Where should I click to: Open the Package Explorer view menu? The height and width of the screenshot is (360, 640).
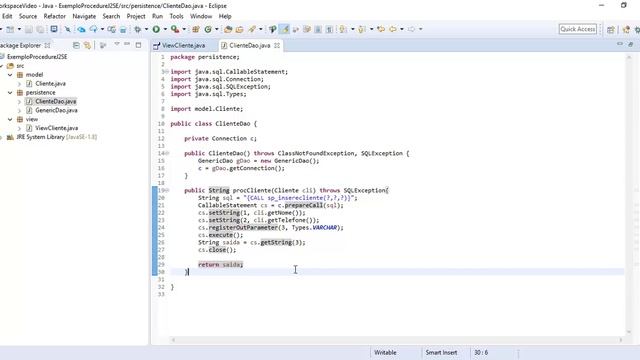pyautogui.click(x=117, y=44)
